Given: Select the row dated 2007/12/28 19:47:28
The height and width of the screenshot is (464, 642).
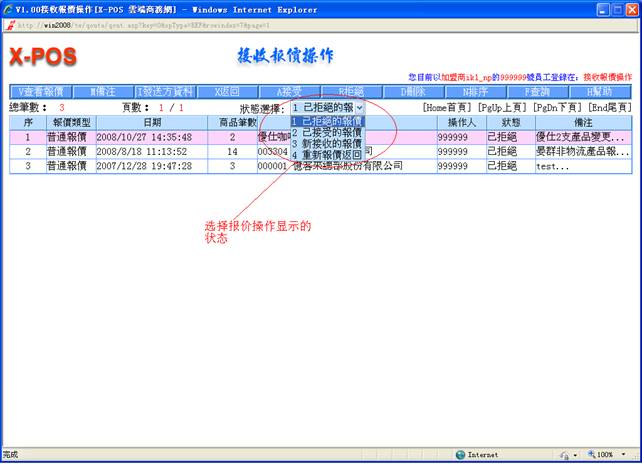Looking at the screenshot, I should point(144,166).
